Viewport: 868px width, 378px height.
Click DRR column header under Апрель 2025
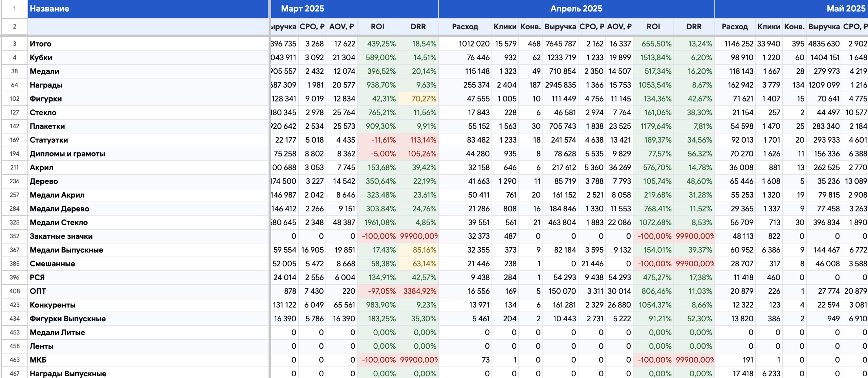(694, 27)
